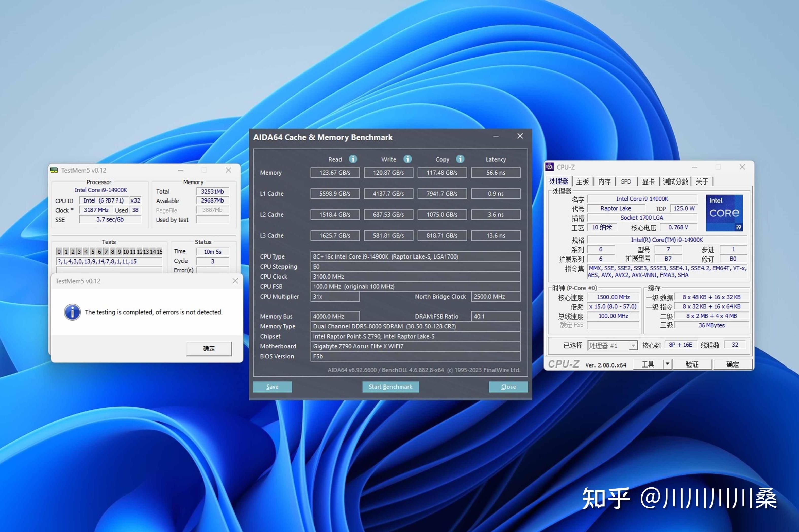Switch to the 主板 tab in CPU-Z
Viewport: 799px width, 532px height.
click(582, 181)
